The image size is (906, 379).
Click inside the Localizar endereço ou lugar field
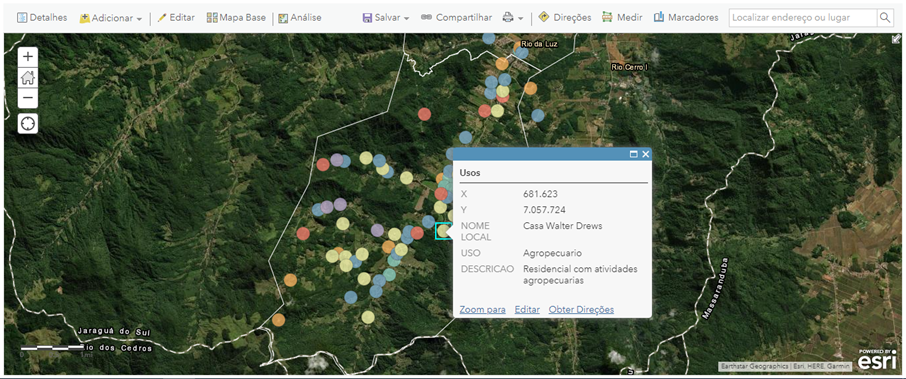[x=803, y=17]
